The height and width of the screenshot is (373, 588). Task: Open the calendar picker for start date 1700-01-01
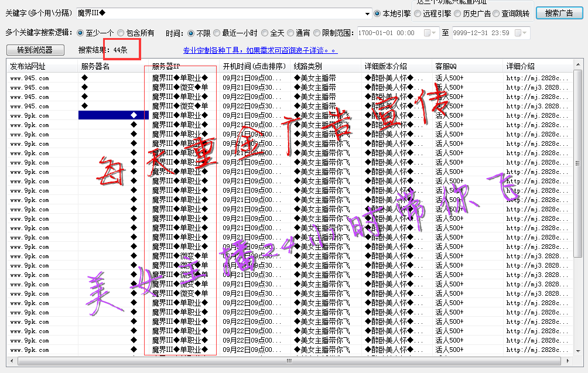click(x=430, y=33)
